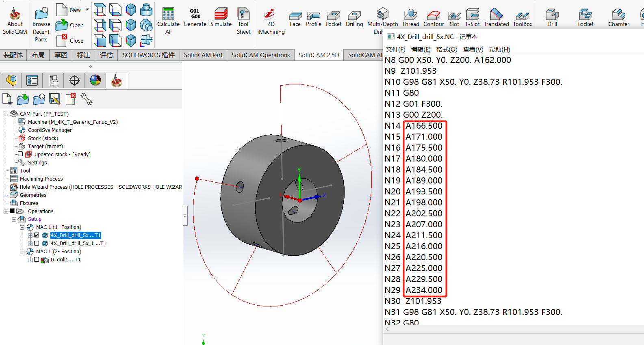Image resolution: width=644 pixels, height=345 pixels.
Task: Open the Tool Sheet
Action: click(x=243, y=21)
